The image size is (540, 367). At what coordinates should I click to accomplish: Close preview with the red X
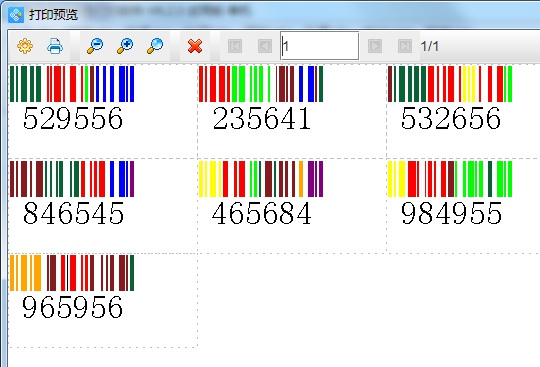pos(195,46)
